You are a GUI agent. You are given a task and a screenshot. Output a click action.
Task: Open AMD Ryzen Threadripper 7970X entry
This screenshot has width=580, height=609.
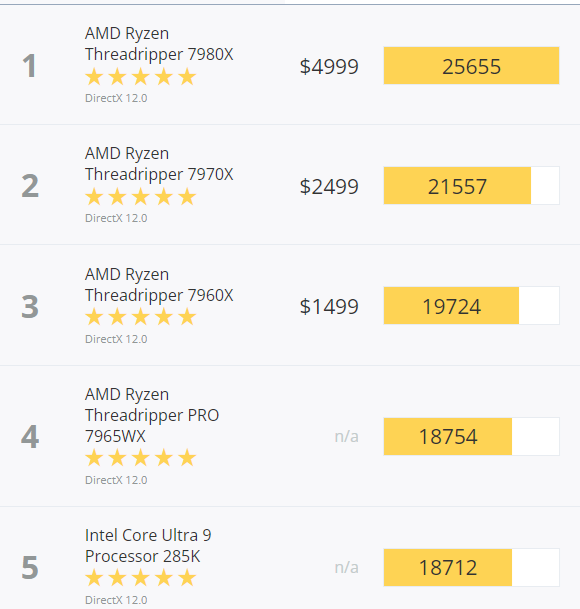[x=159, y=164]
